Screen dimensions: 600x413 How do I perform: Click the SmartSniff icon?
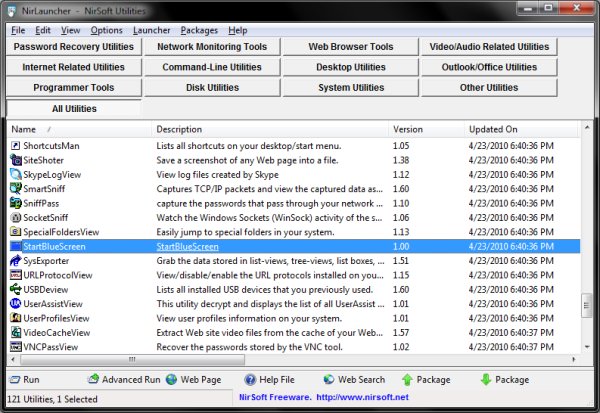pyautogui.click(x=15, y=189)
